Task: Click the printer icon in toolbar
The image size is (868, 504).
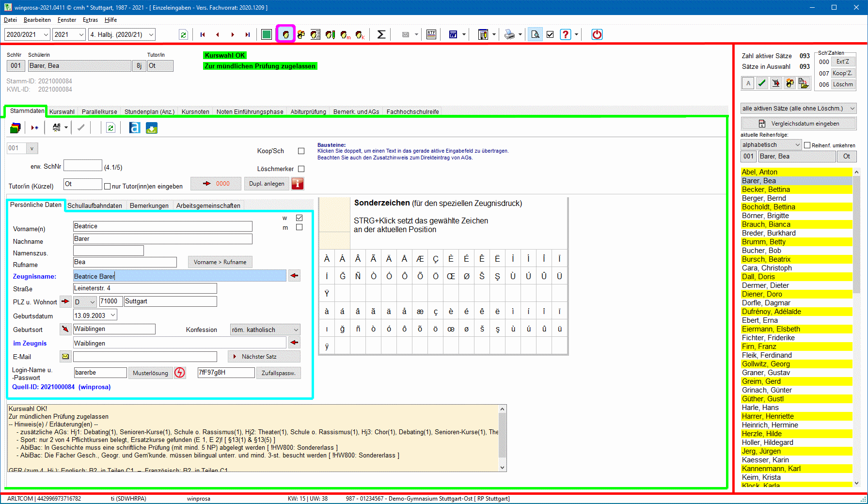Action: pos(509,34)
